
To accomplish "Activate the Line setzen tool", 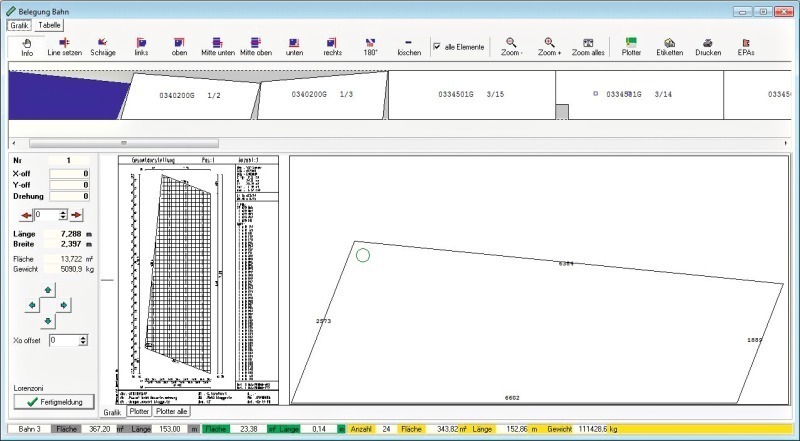I will click(x=64, y=47).
